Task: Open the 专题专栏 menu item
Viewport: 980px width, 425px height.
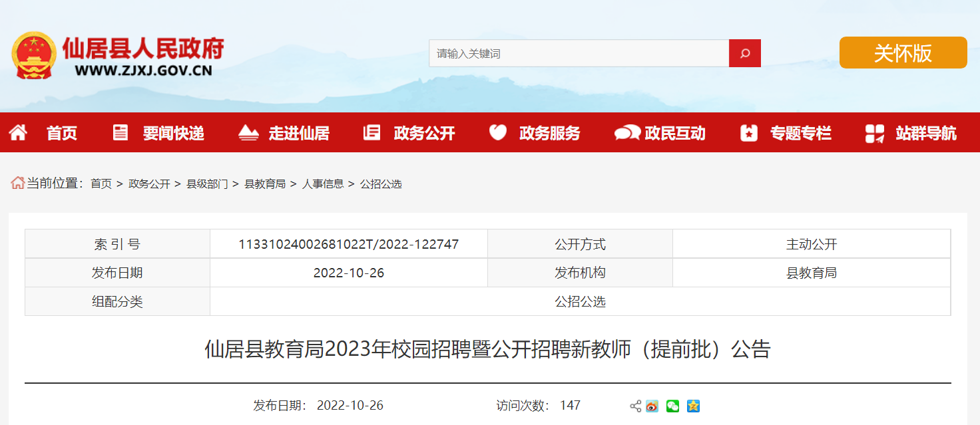Action: [x=801, y=133]
